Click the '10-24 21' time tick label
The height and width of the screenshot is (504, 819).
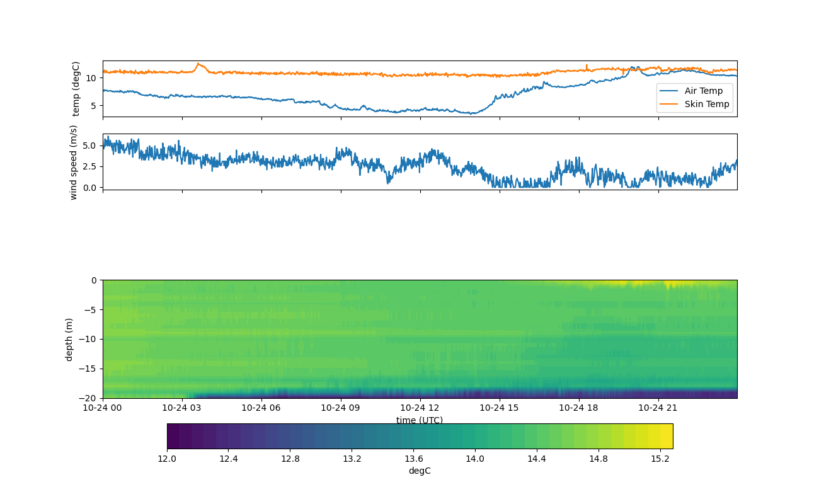coord(658,408)
